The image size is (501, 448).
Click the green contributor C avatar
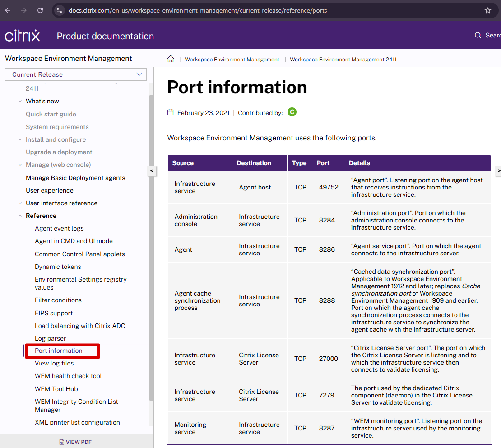292,112
